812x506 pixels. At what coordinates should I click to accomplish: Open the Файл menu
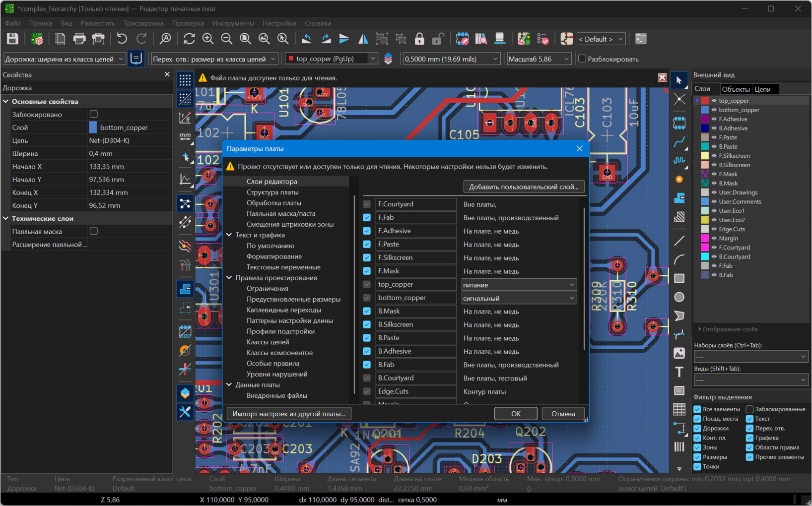point(13,23)
